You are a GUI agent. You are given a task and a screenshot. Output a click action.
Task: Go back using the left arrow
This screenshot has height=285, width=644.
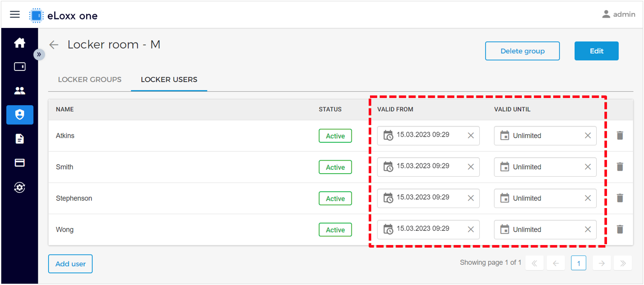(54, 45)
